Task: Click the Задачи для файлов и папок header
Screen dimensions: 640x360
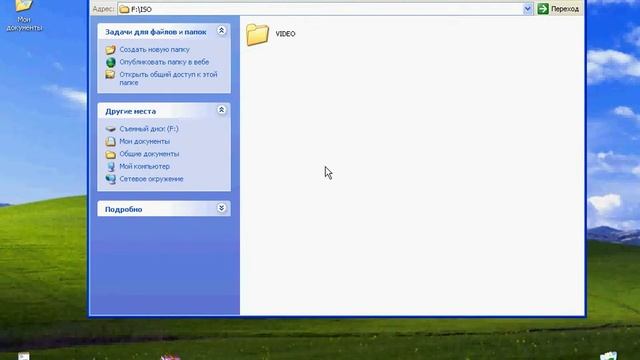Action: coord(156,32)
